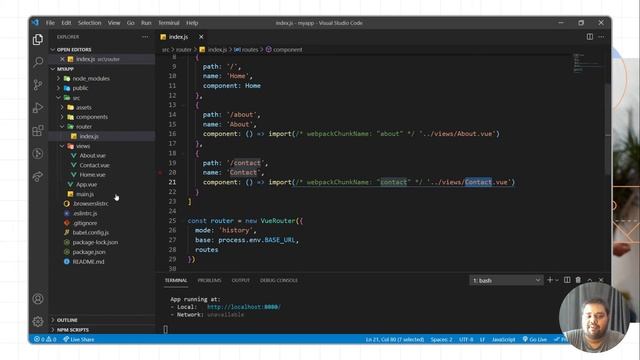
Task: Split the editor right
Action: [x=590, y=37]
